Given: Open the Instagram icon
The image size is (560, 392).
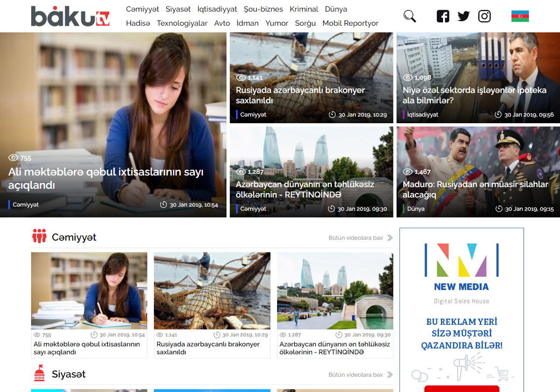Looking at the screenshot, I should pyautogui.click(x=484, y=16).
